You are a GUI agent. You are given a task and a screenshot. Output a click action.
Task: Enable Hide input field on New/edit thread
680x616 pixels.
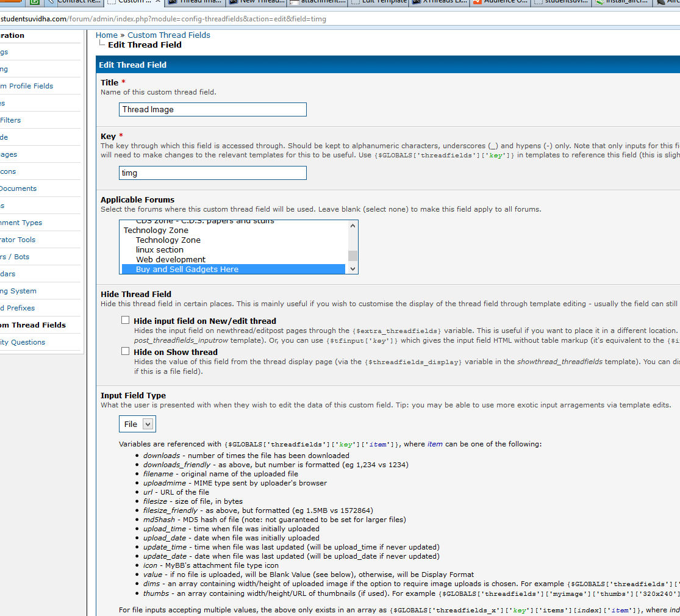point(126,320)
